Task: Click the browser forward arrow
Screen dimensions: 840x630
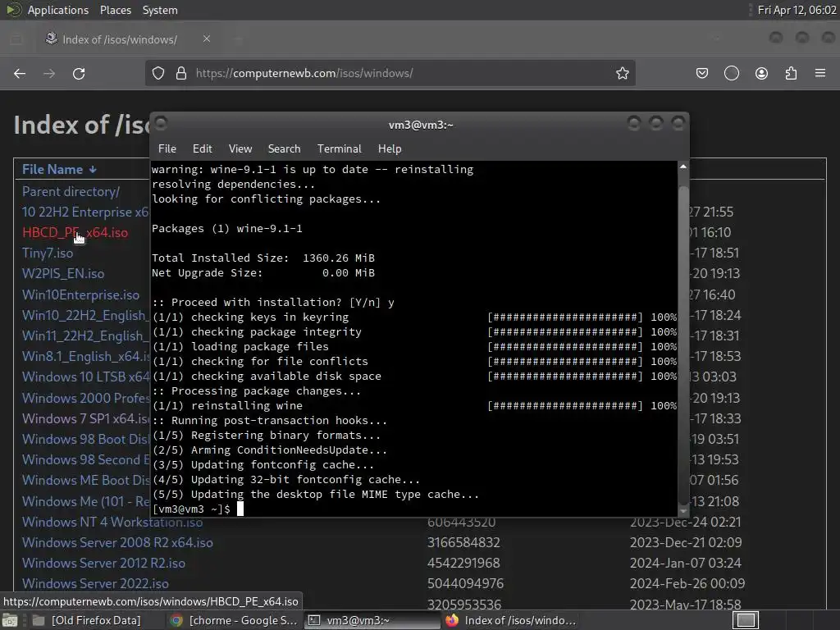Action: [49, 73]
